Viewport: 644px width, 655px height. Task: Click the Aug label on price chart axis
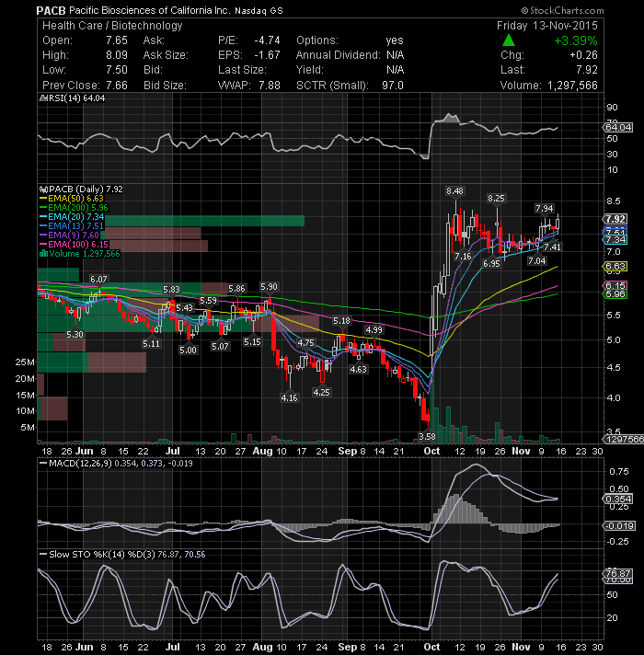tap(262, 451)
